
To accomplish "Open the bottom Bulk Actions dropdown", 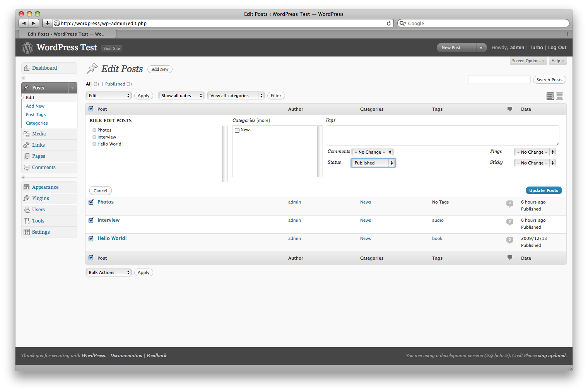I will click(109, 272).
